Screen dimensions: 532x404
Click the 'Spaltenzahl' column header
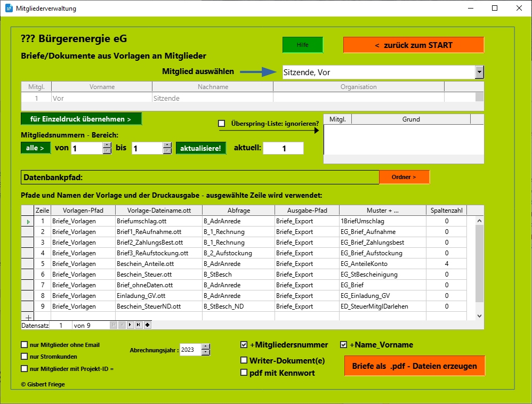pyautogui.click(x=447, y=211)
